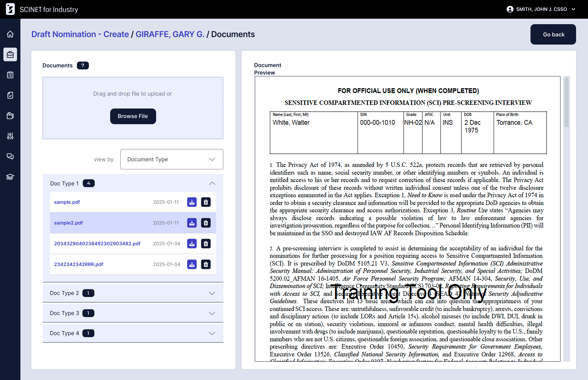Open sample.pdf in the document list
Image resolution: width=588 pixels, height=380 pixels.
click(67, 202)
